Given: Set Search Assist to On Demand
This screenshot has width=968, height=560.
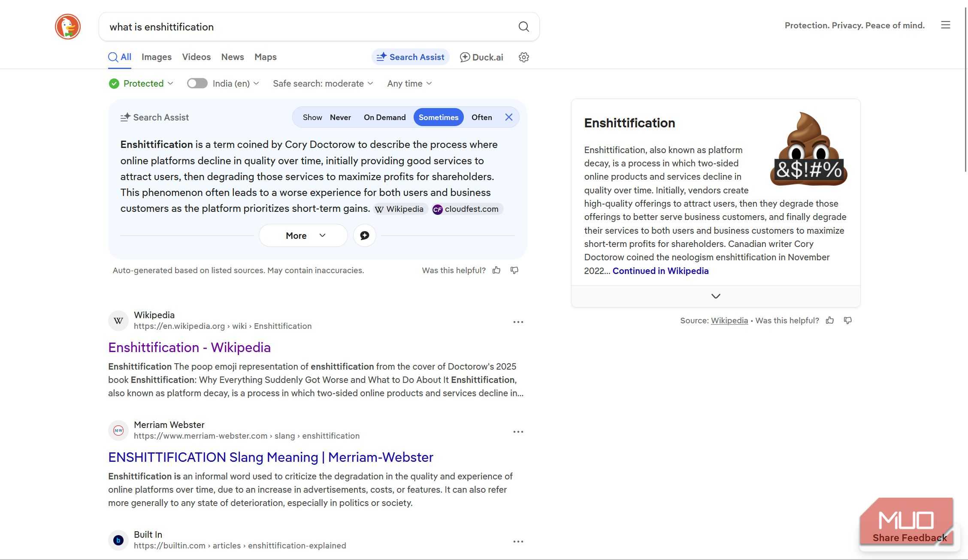Looking at the screenshot, I should [x=384, y=117].
